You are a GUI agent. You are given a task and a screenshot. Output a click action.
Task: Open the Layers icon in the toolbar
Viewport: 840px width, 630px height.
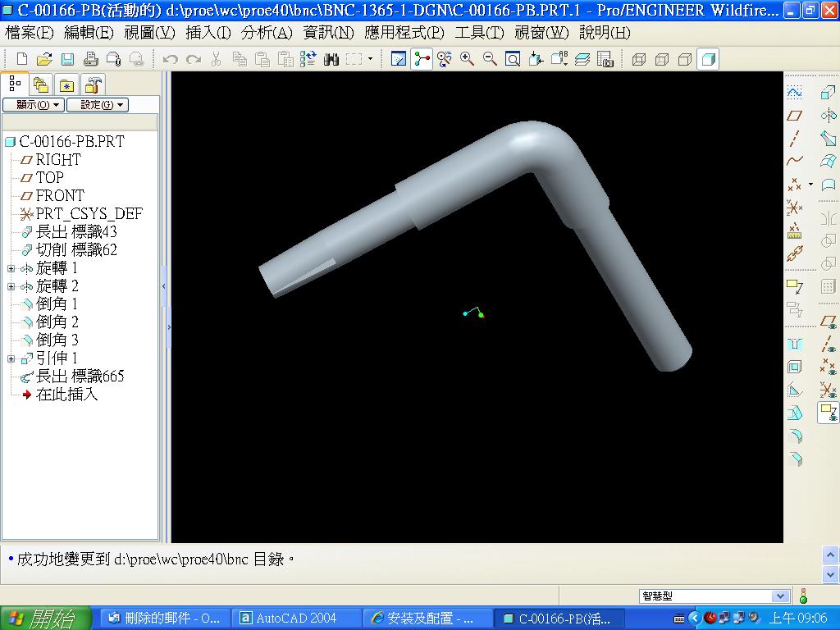pos(582,59)
